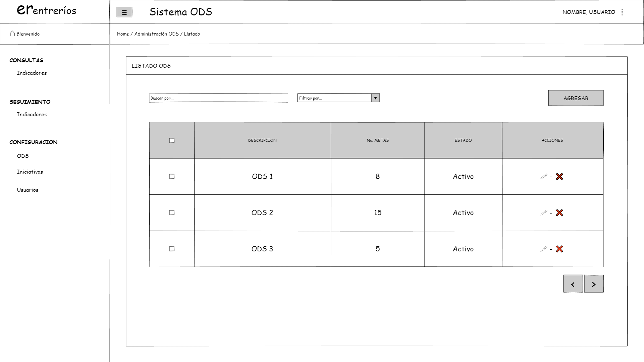Go to previous page of results
Image resolution: width=644 pixels, height=362 pixels.
point(573,284)
